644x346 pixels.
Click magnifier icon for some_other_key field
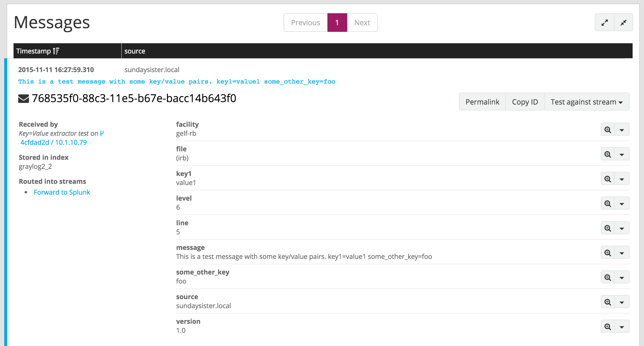coord(608,278)
